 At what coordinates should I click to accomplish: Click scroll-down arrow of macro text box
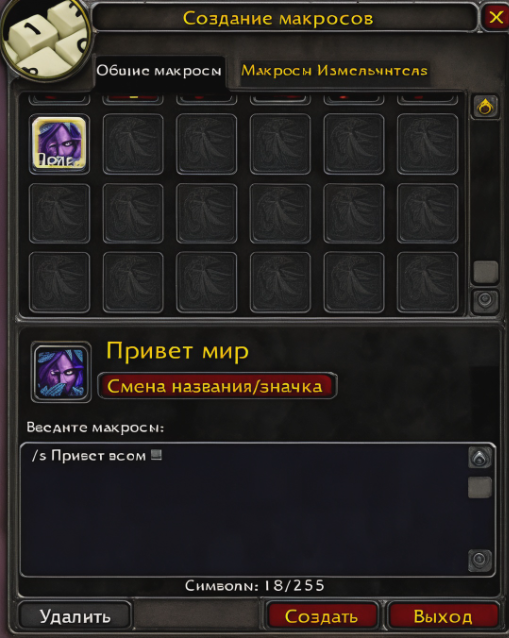(x=480, y=560)
